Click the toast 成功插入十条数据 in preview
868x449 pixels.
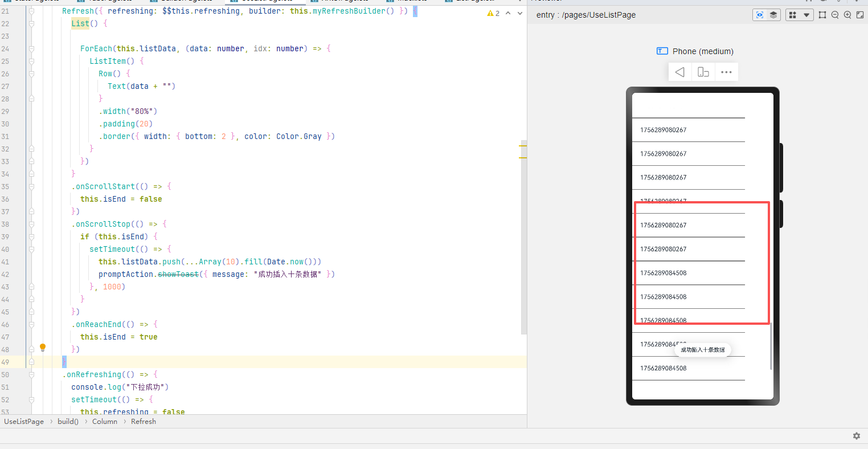point(702,350)
